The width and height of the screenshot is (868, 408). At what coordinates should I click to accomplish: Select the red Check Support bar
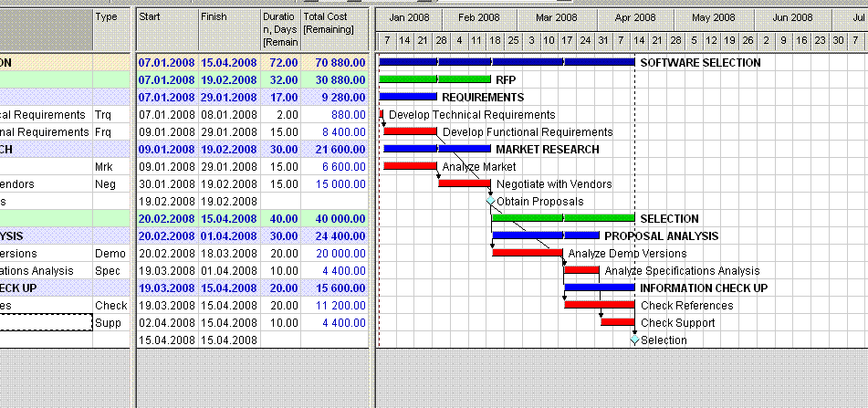click(618, 321)
